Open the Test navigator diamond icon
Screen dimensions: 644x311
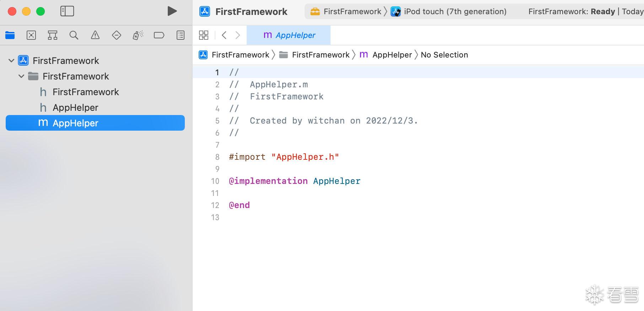pos(117,35)
